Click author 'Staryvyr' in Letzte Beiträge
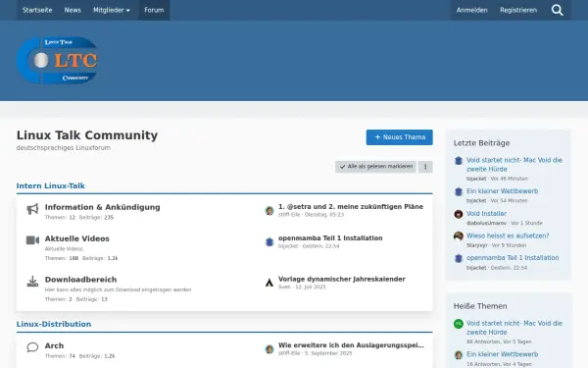The height and width of the screenshot is (368, 588). pyautogui.click(x=476, y=245)
